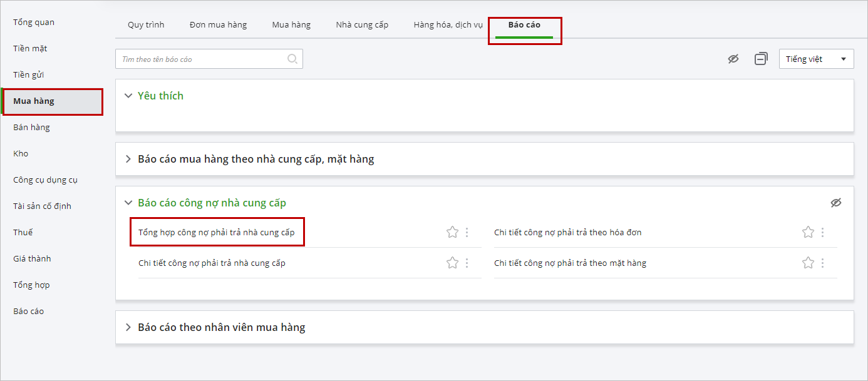Open Chi tiết công nợ phải trả theo mặt hàng report
The image size is (868, 381).
(570, 263)
